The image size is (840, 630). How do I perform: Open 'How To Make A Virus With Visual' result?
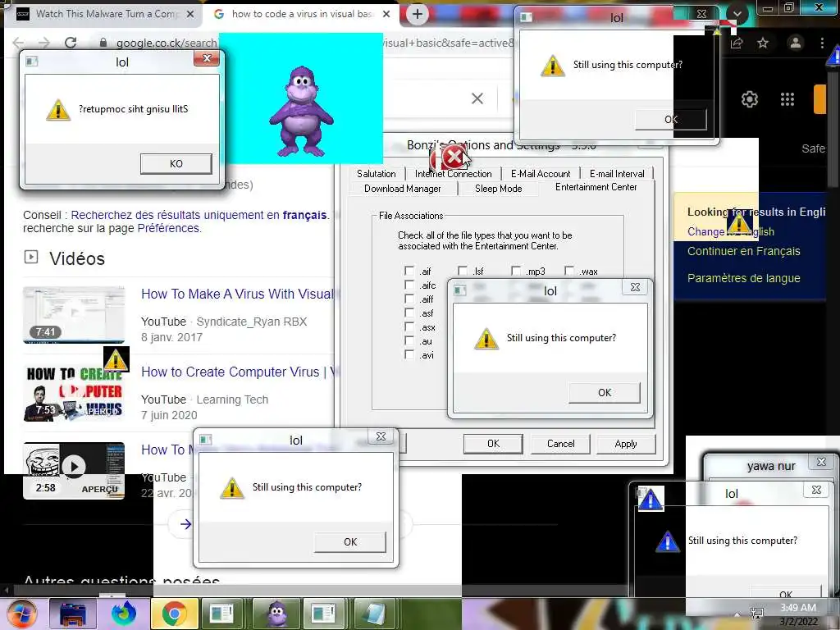(x=237, y=294)
